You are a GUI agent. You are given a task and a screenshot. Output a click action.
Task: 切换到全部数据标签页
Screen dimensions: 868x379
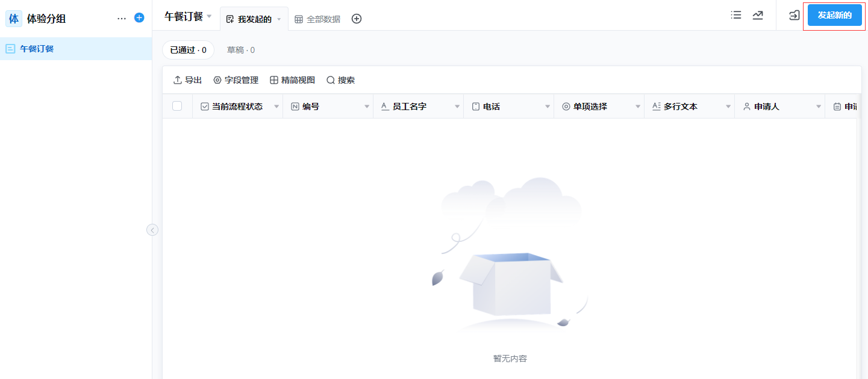pos(317,19)
